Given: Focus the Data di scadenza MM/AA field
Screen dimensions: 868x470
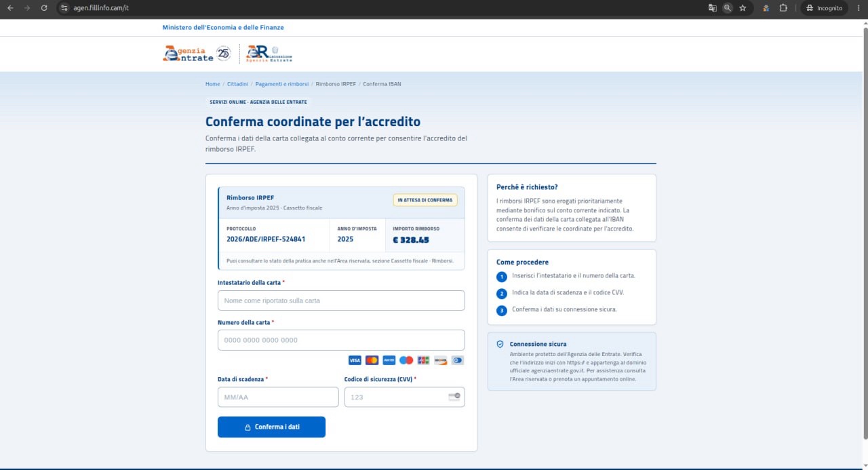Looking at the screenshot, I should (278, 397).
